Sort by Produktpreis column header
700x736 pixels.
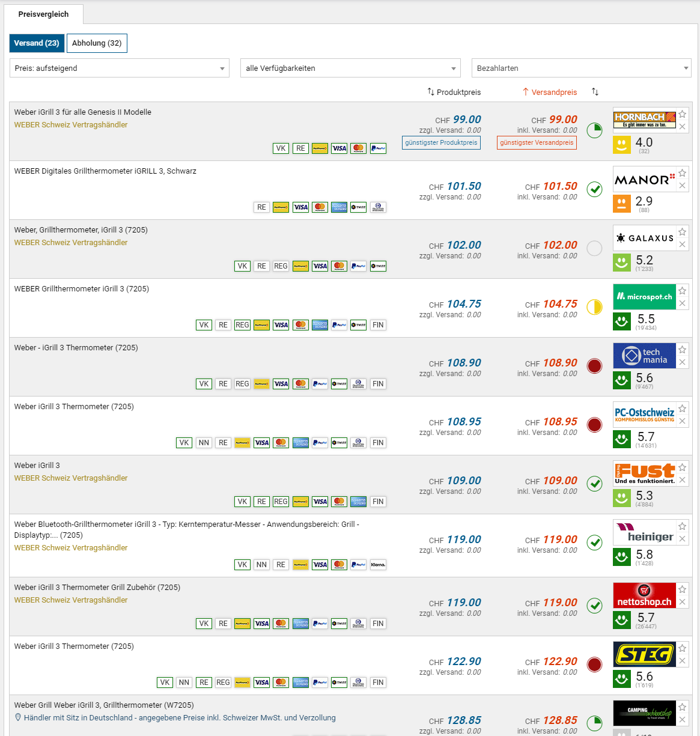(454, 92)
